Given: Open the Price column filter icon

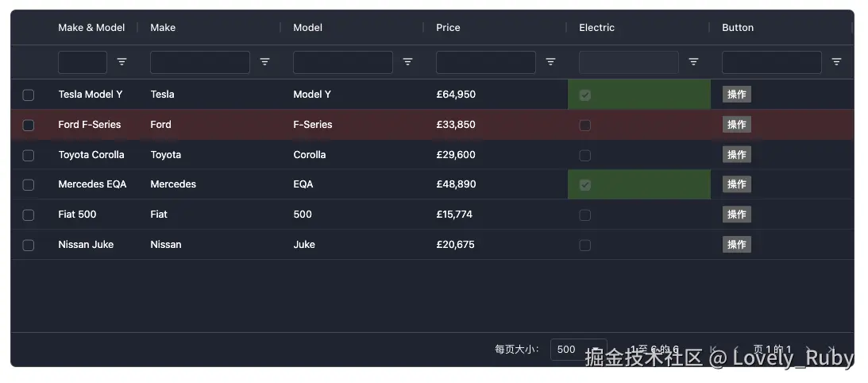Looking at the screenshot, I should (x=550, y=62).
